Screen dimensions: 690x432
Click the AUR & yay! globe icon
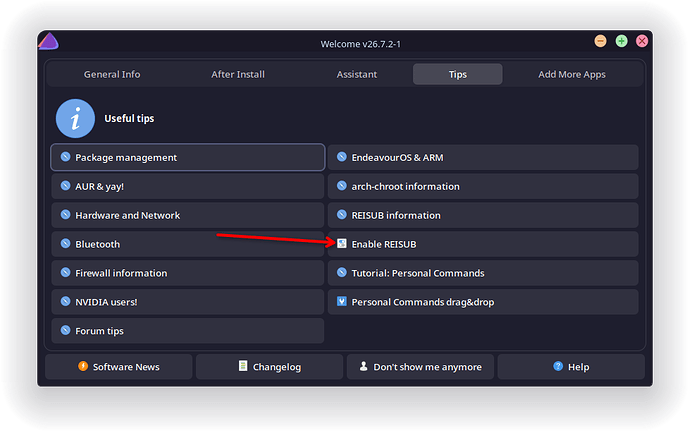click(x=66, y=186)
